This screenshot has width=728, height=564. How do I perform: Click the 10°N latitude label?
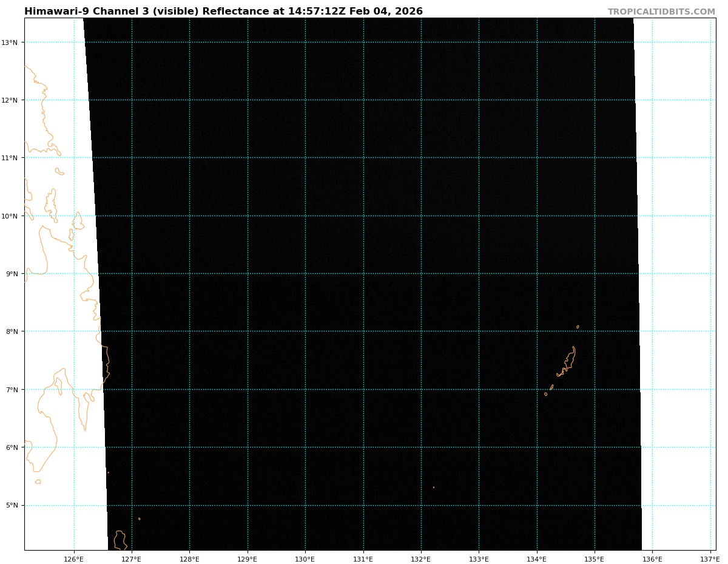tap(13, 216)
